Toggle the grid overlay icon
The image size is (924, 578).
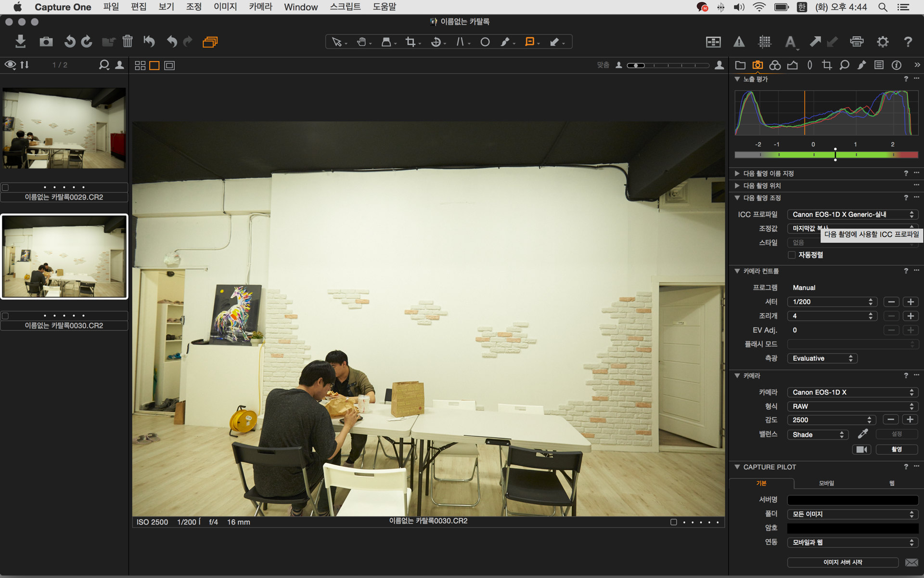pyautogui.click(x=765, y=42)
